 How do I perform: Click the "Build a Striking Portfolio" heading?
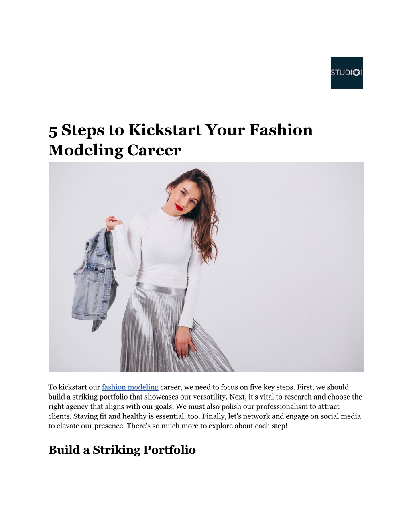tap(122, 450)
